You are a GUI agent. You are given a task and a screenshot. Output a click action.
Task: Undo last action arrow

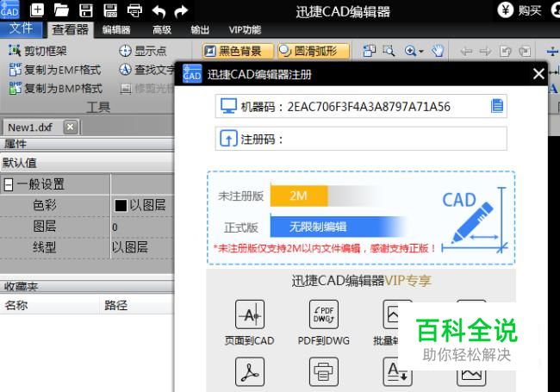point(159,11)
